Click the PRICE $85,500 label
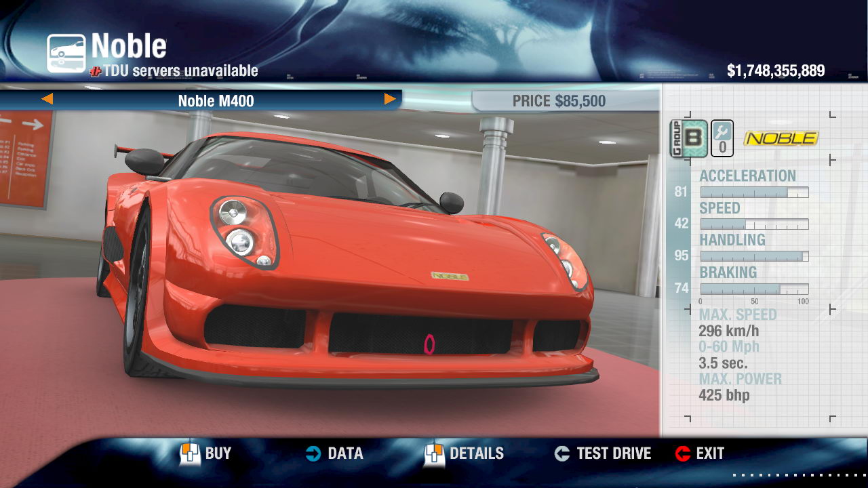The width and height of the screenshot is (868, 488). (x=559, y=102)
